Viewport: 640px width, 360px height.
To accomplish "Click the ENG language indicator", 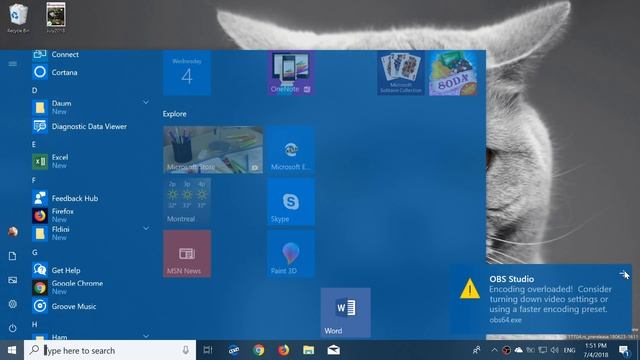I will (569, 350).
